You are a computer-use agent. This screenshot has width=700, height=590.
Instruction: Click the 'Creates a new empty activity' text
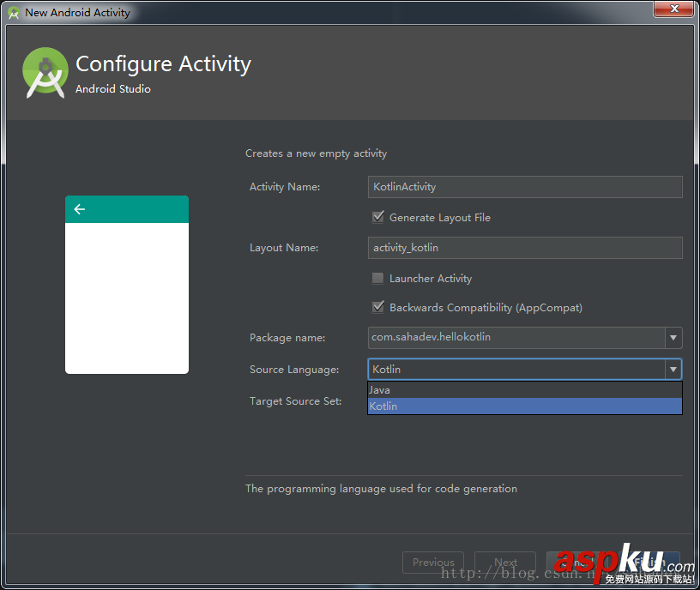coord(316,154)
